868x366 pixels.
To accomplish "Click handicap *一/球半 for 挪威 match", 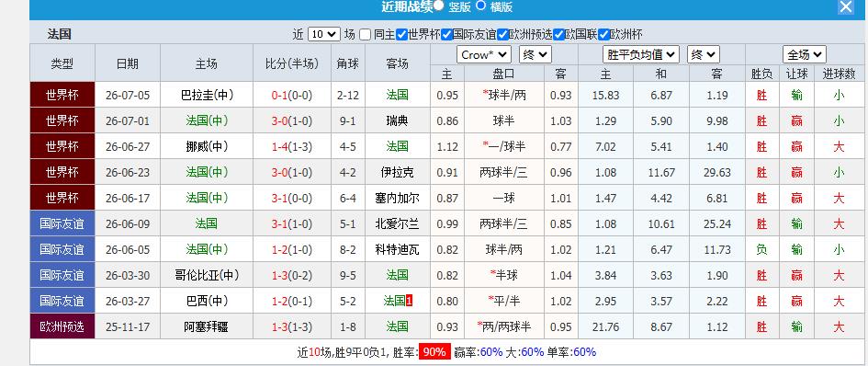I will click(503, 146).
